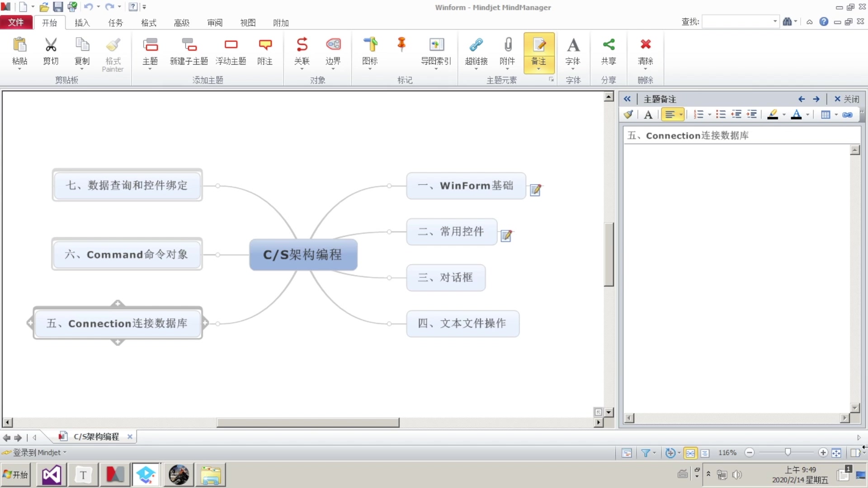Click the zoom slider handle
This screenshot has width=868, height=488.
(x=788, y=452)
